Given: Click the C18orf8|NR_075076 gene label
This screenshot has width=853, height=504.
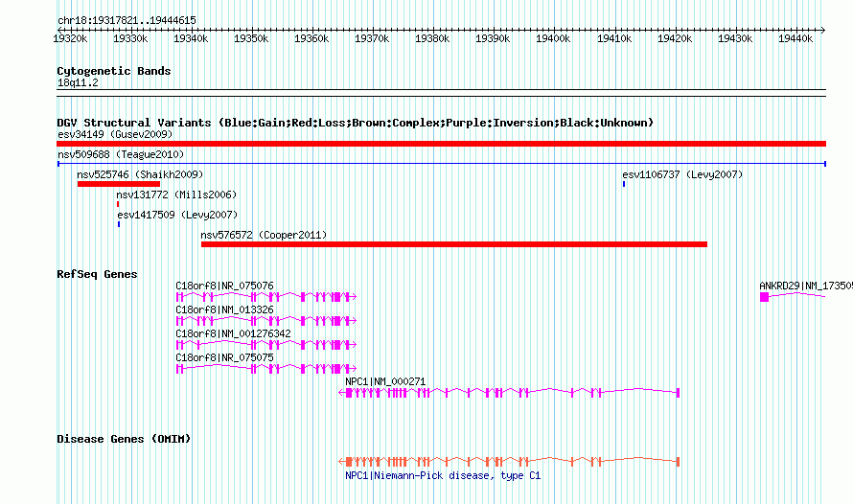Looking at the screenshot, I should 224,286.
